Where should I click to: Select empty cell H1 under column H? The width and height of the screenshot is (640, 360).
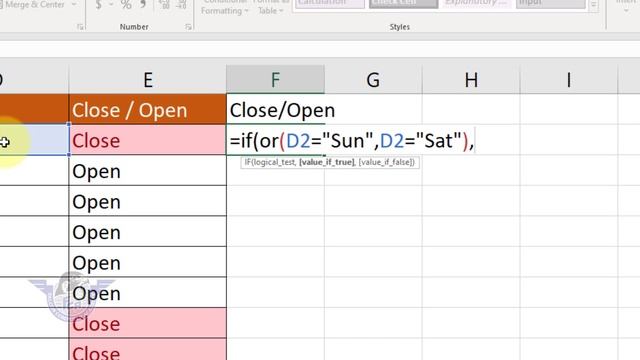tap(471, 109)
